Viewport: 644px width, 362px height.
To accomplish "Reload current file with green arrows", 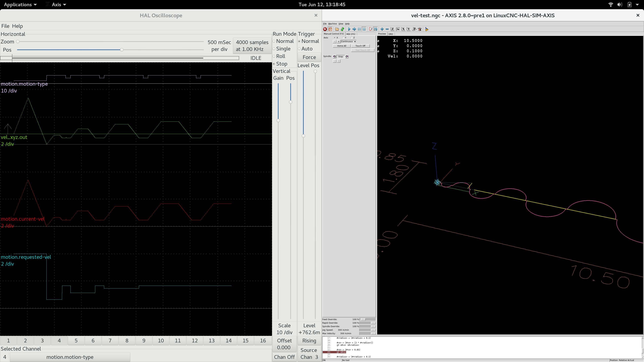I will click(x=342, y=29).
